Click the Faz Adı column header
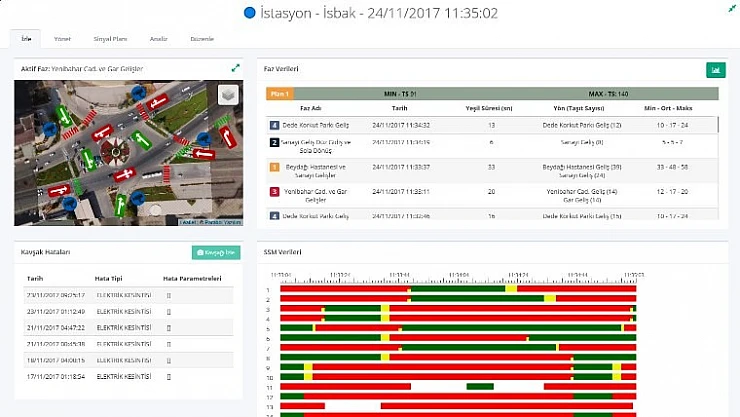Viewport: 740px width, 417px height. point(311,108)
